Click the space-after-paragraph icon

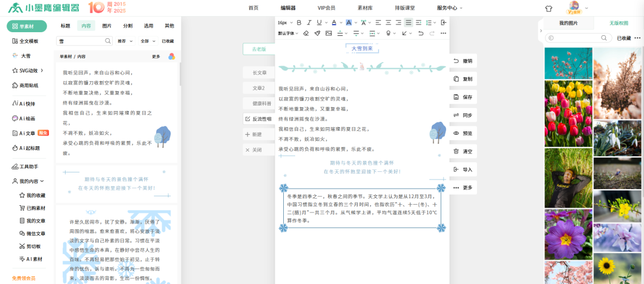pos(356,33)
